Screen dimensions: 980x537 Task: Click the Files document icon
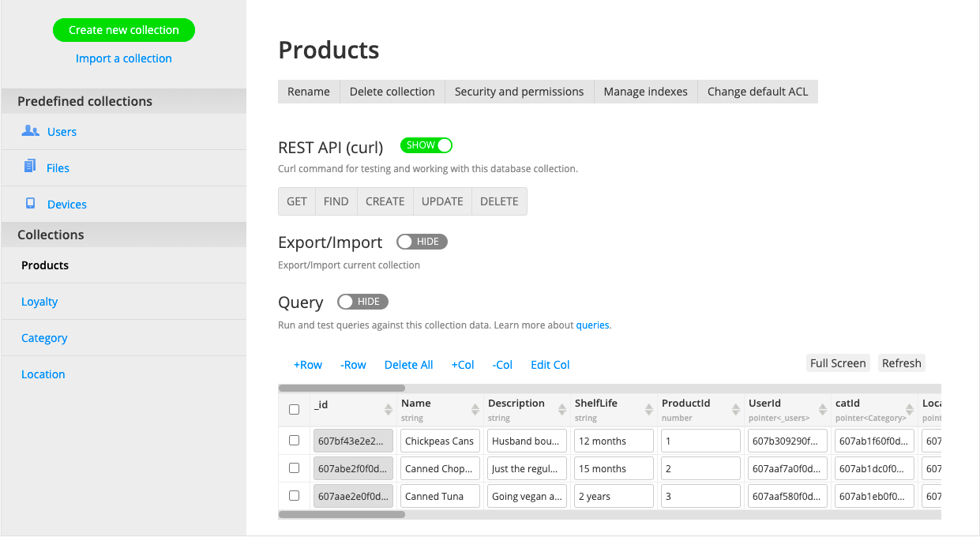point(30,167)
